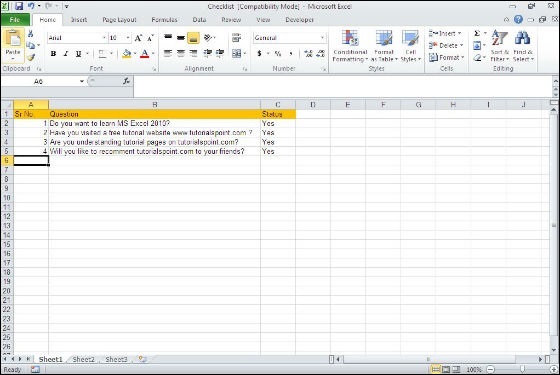The height and width of the screenshot is (375, 560).
Task: Open the font size dropdown
Action: [x=128, y=38]
